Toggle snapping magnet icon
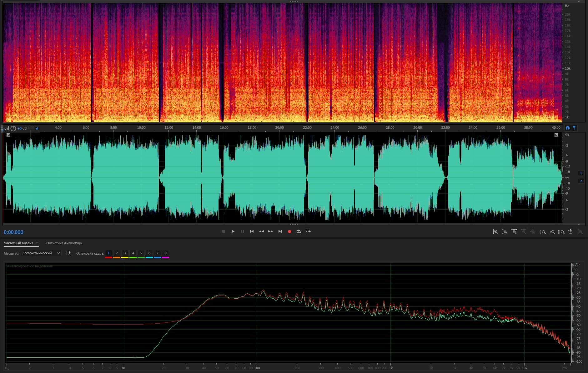The width and height of the screenshot is (588, 373). click(567, 128)
